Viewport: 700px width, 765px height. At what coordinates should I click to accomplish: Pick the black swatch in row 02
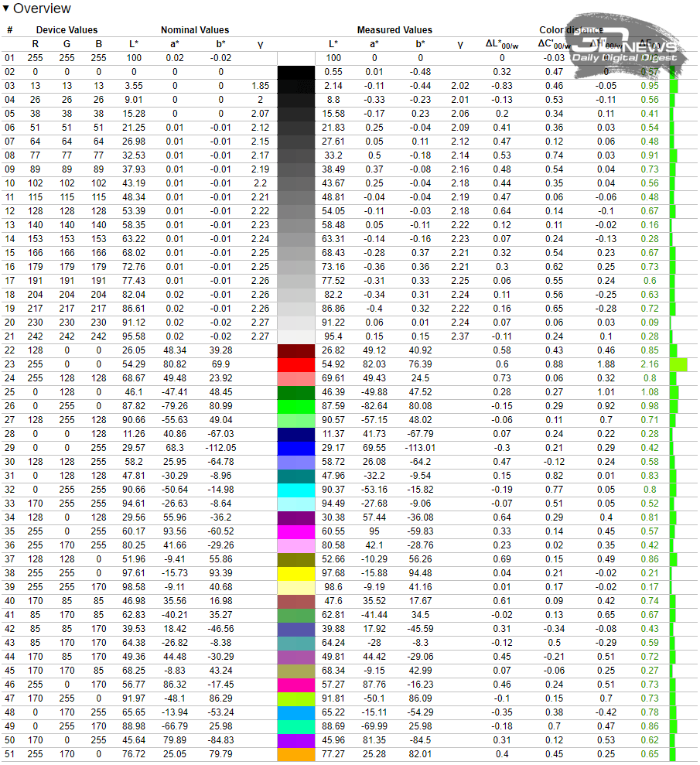296,72
